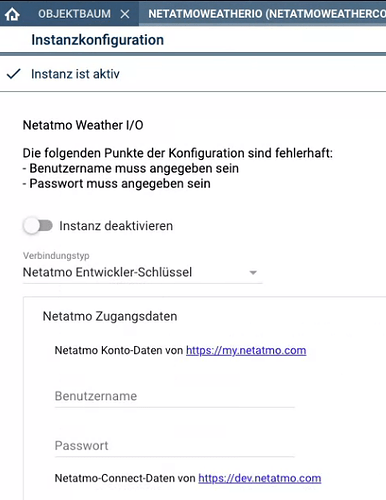
Task: Select the NETATMOWEATHERIO tab
Action: pyautogui.click(x=267, y=14)
